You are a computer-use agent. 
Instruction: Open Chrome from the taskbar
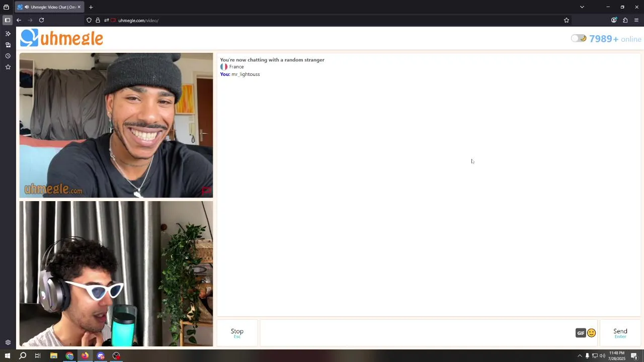point(69,356)
